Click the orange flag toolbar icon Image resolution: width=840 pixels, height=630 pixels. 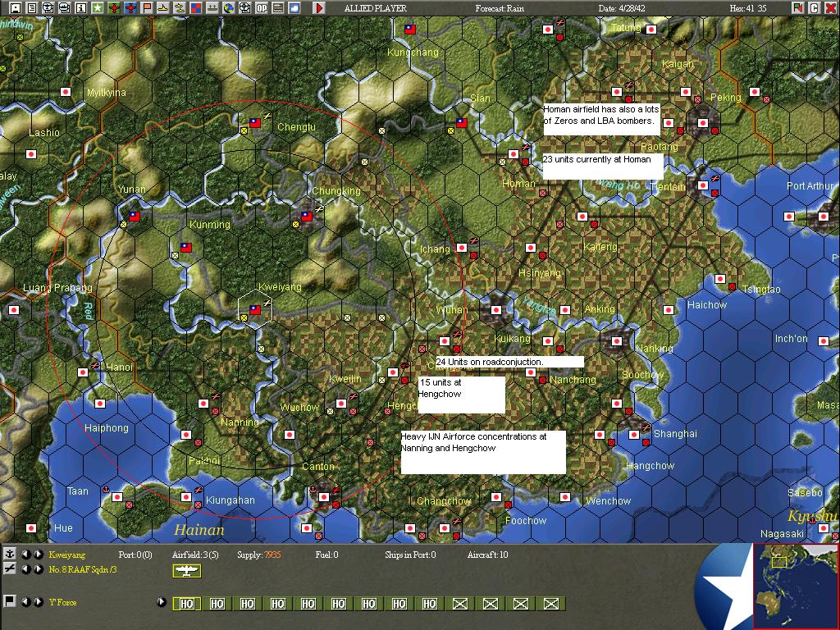tap(146, 8)
